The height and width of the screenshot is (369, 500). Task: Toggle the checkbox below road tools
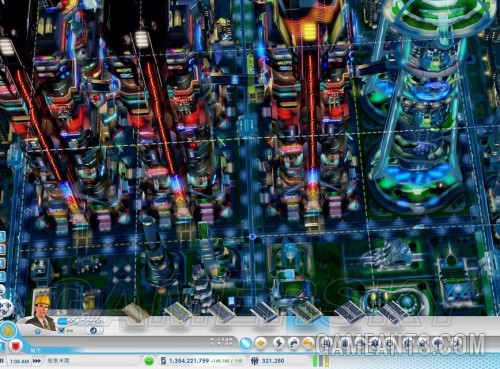[x=61, y=330]
